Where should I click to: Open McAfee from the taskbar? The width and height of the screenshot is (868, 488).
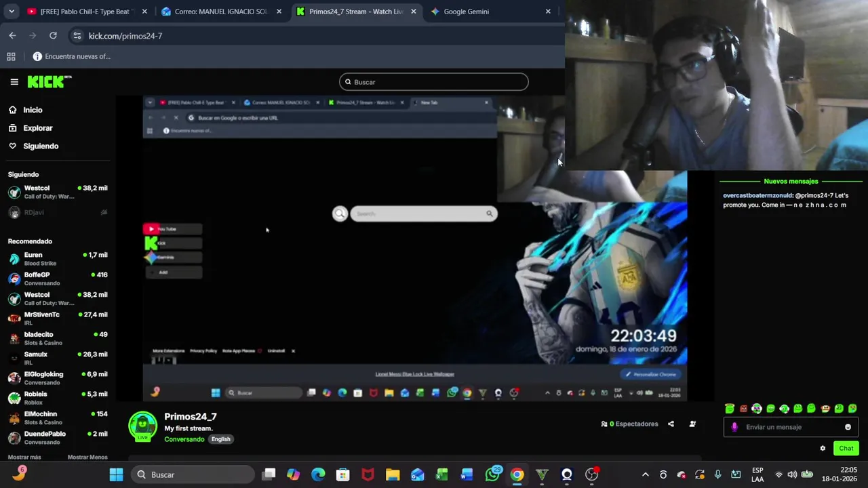click(368, 474)
